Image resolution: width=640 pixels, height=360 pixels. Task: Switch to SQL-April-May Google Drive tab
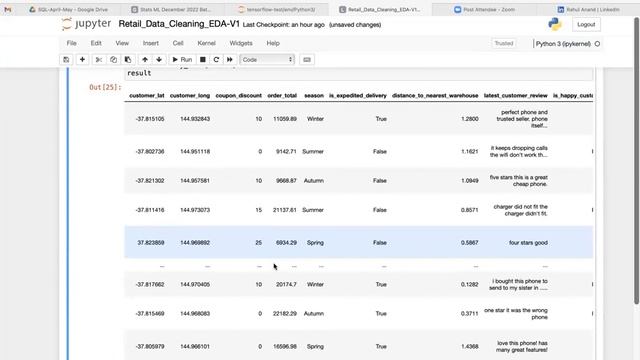(x=69, y=9)
